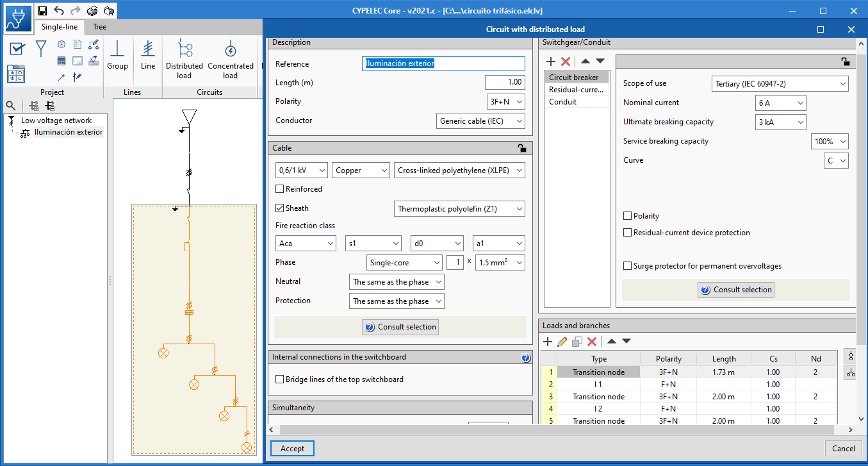This screenshot has width=868, height=466.
Task: Open the Conductor Generic cable (IEC) dropdown
Action: tap(480, 121)
